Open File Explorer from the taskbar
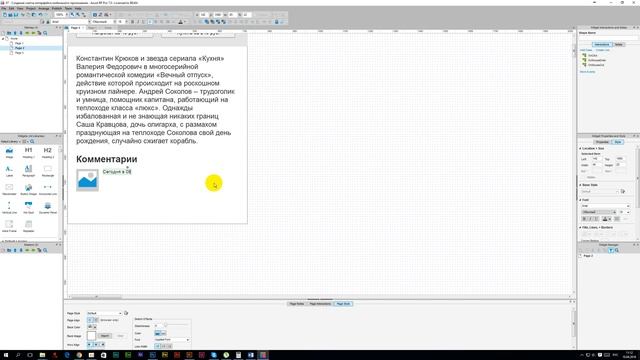Image resolution: width=640 pixels, height=360 pixels. (42, 355)
